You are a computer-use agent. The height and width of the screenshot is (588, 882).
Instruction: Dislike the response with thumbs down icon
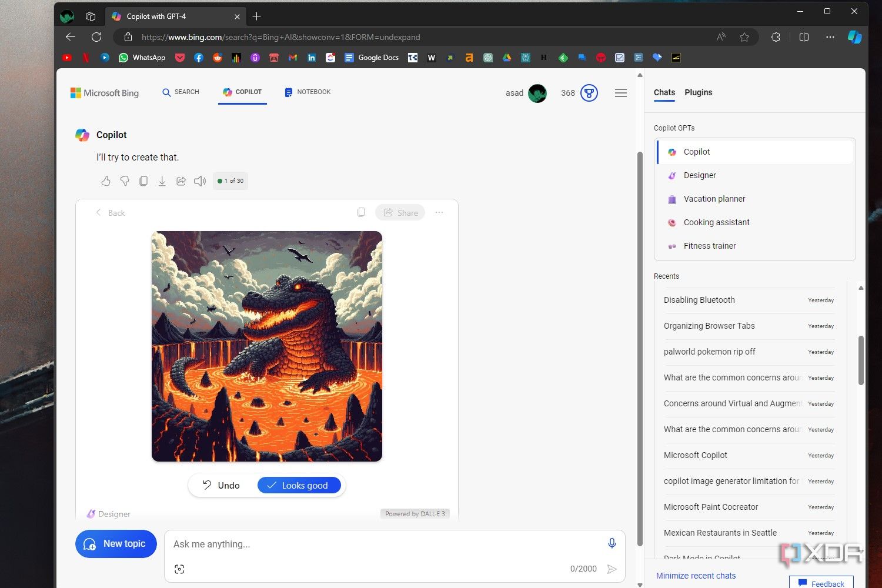pos(125,181)
